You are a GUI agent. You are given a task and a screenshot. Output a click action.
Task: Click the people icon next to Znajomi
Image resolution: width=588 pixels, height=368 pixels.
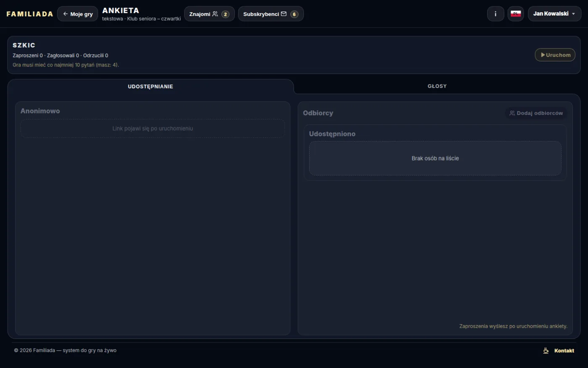pyautogui.click(x=215, y=14)
